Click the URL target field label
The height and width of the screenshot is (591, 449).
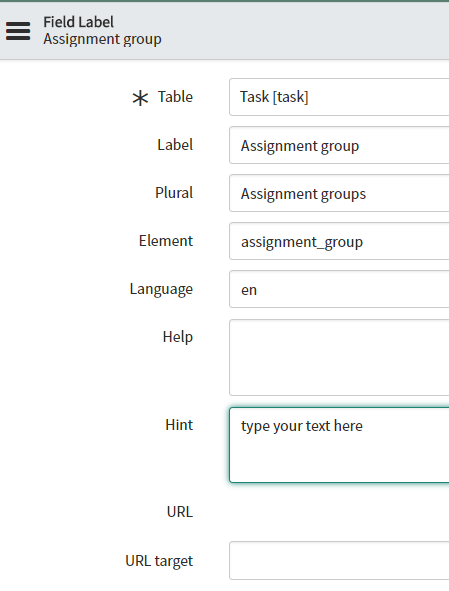[x=159, y=561]
